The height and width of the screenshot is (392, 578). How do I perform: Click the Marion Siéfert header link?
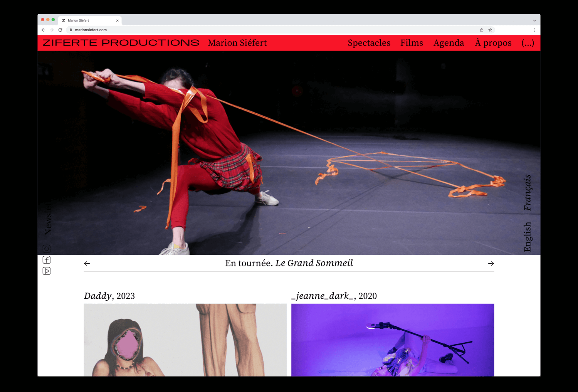coord(237,43)
